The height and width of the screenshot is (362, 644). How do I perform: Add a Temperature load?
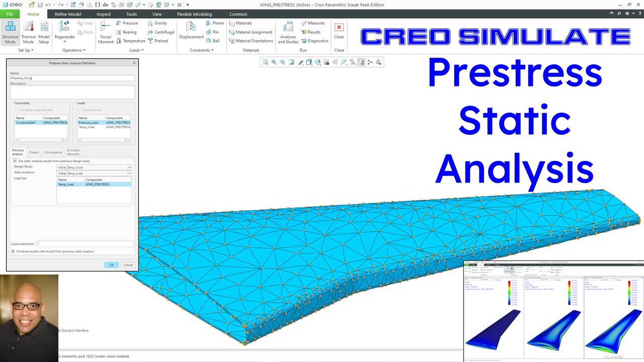tap(130, 41)
